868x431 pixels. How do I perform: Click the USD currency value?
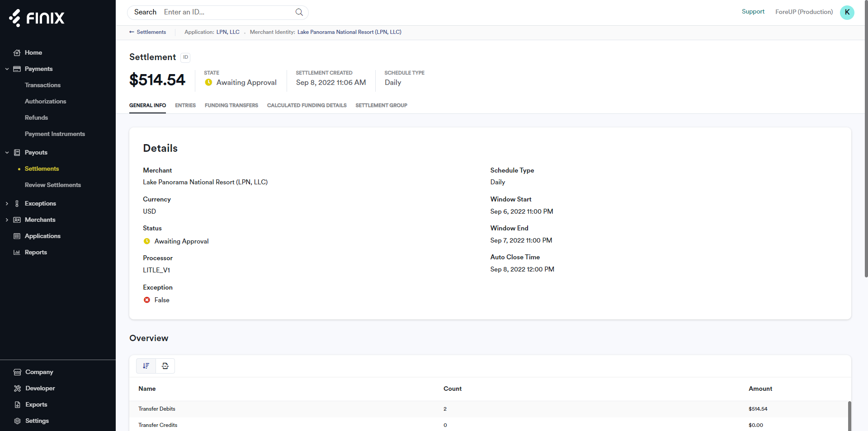tap(149, 211)
